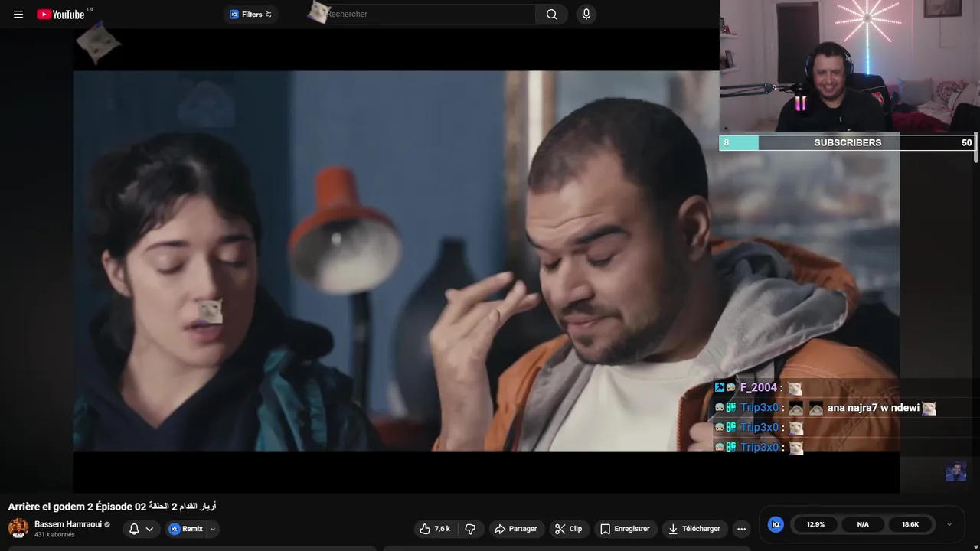Click the Télécharger download button
980x551 pixels.
[x=694, y=529]
